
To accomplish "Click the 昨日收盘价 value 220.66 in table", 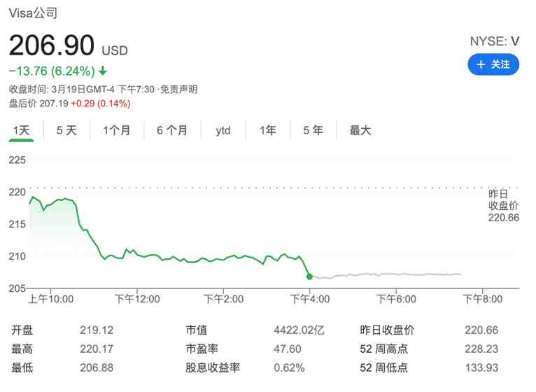I will point(481,330).
